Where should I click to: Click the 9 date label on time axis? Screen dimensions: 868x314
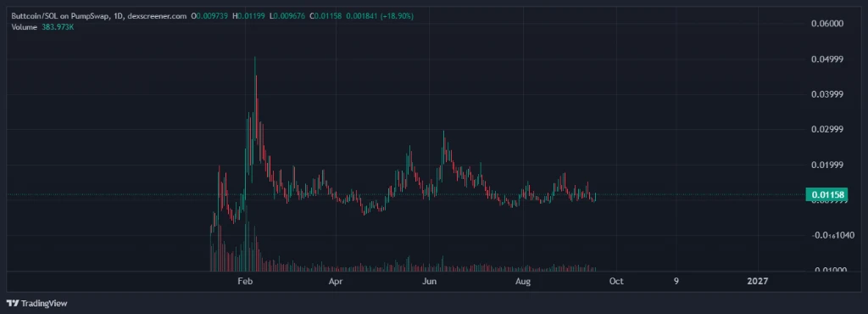(x=676, y=281)
